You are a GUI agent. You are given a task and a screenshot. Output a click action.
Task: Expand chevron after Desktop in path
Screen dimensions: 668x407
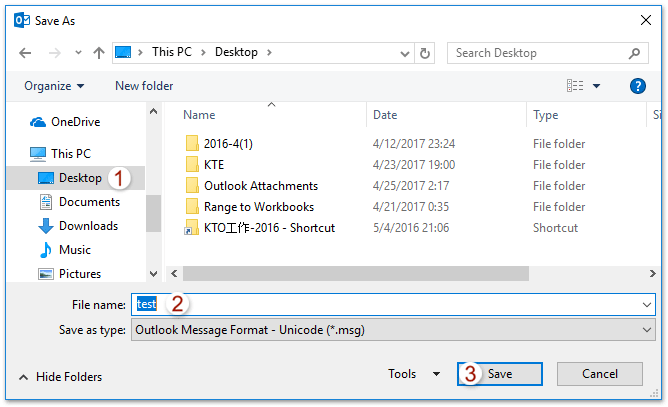pos(269,52)
